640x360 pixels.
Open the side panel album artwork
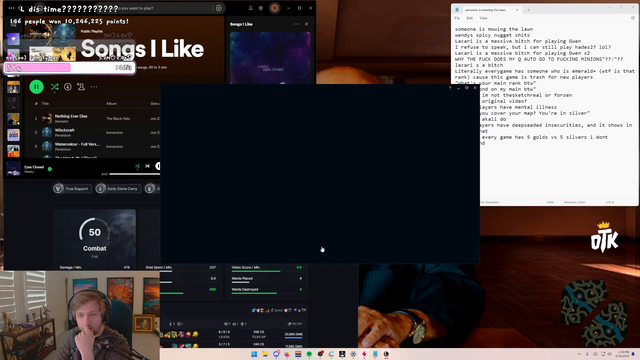coord(270,58)
